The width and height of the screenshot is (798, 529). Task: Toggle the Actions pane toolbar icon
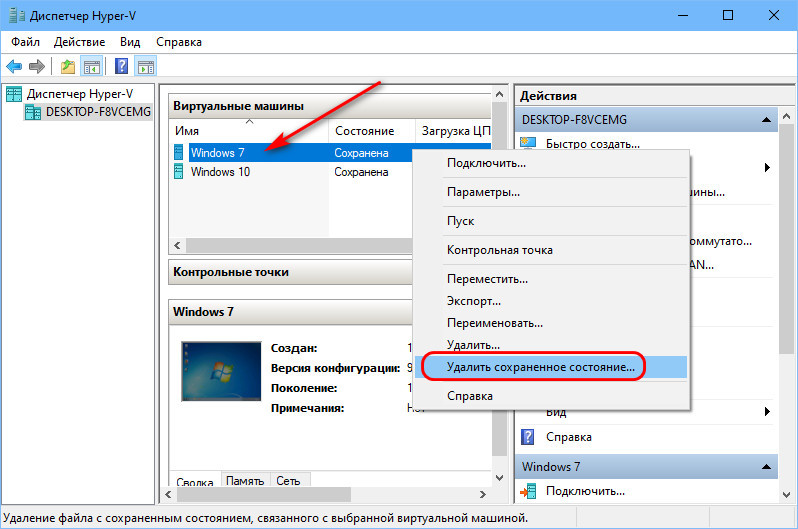click(x=145, y=67)
